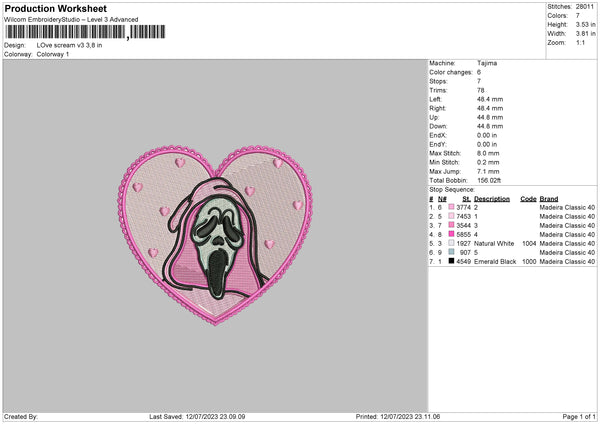Click the Stitches value "28011"
This screenshot has width=600, height=424.
click(585, 7)
